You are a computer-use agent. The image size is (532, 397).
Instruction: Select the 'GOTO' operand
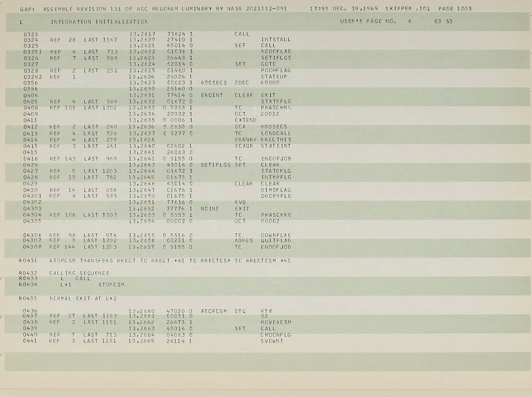point(268,64)
